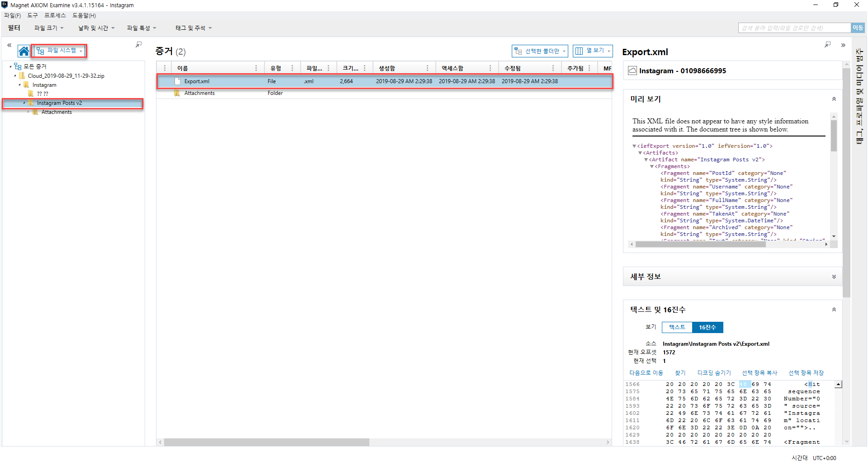
Task: Collapse the left navigation panel
Action: click(9, 45)
